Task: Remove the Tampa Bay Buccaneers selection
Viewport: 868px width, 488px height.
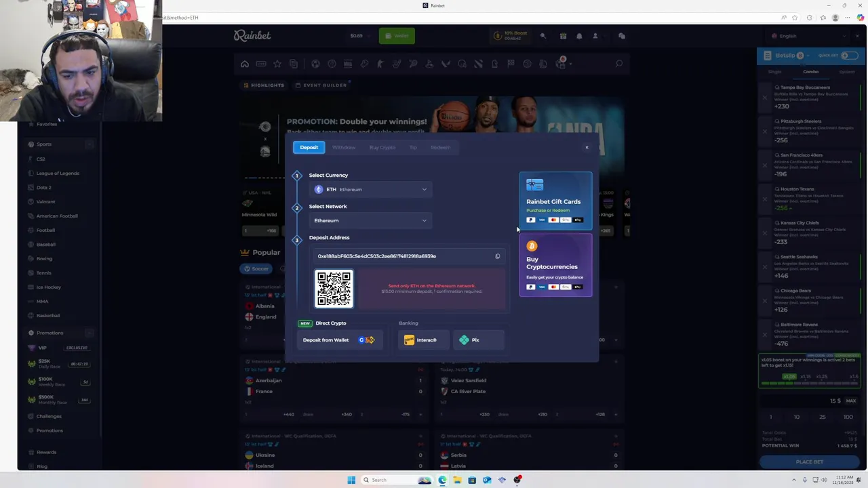Action: point(764,97)
